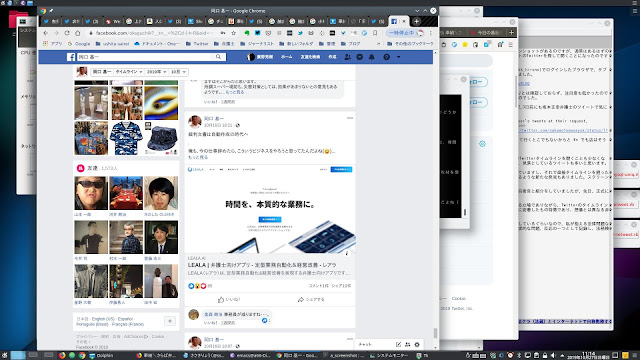Image resolution: width=640 pixels, height=360 pixels.
Task: Click the plus button beside language links
Action: (170, 321)
